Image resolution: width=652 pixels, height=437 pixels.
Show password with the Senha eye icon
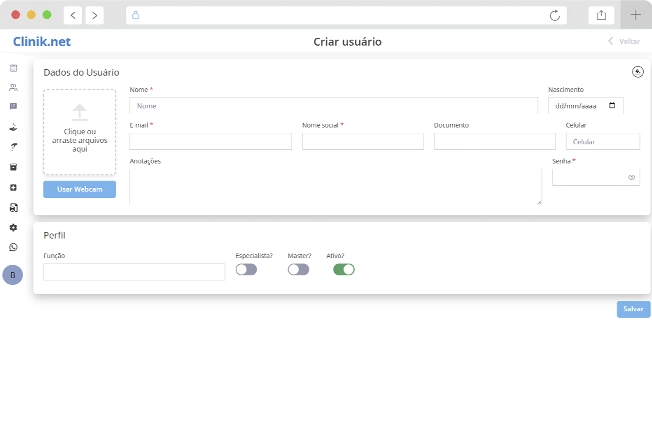pyautogui.click(x=631, y=177)
